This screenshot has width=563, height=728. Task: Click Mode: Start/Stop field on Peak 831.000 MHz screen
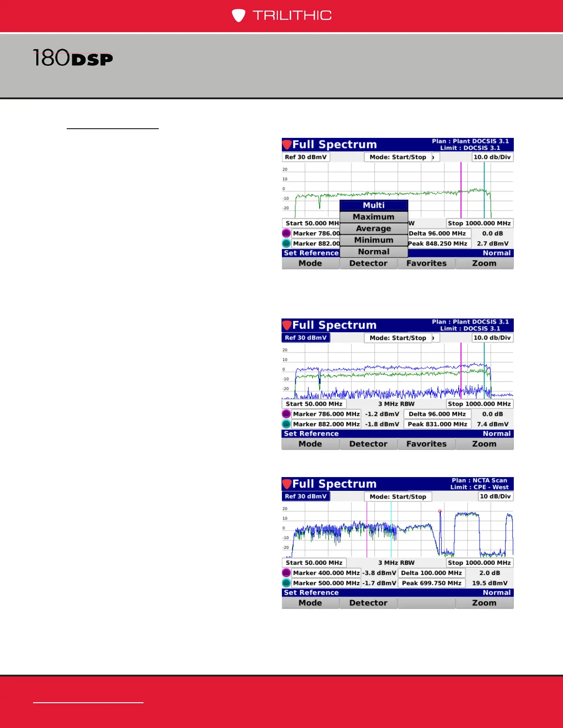point(398,338)
